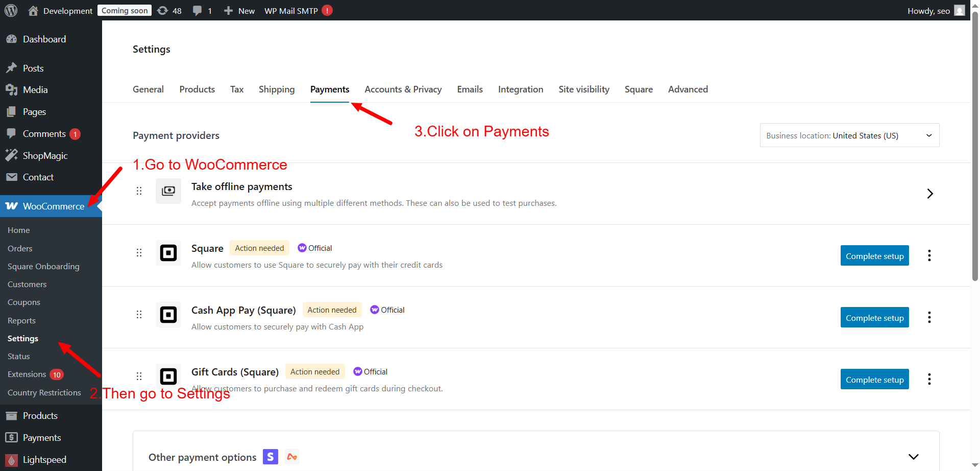Open three-dot menu for Gift Cards

(x=929, y=379)
